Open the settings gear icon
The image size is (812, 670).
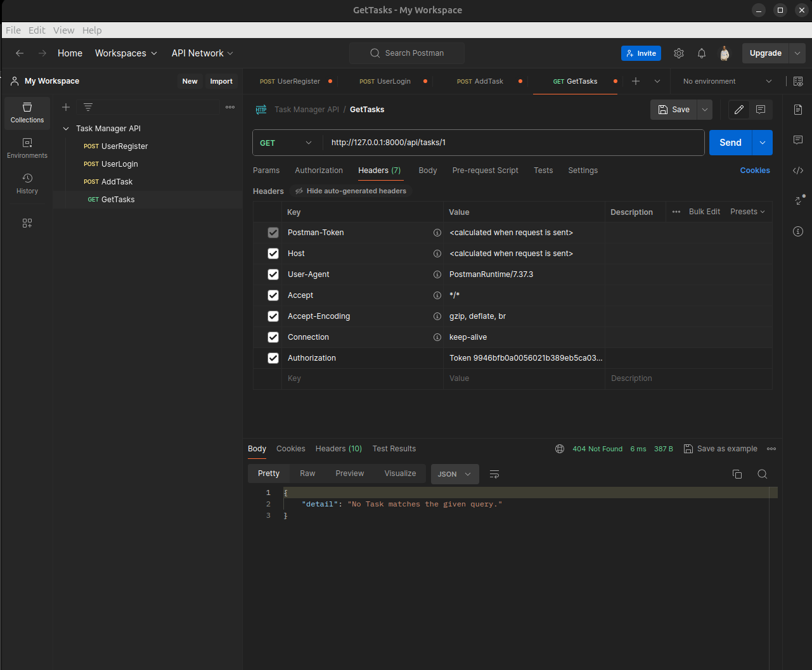(x=679, y=53)
